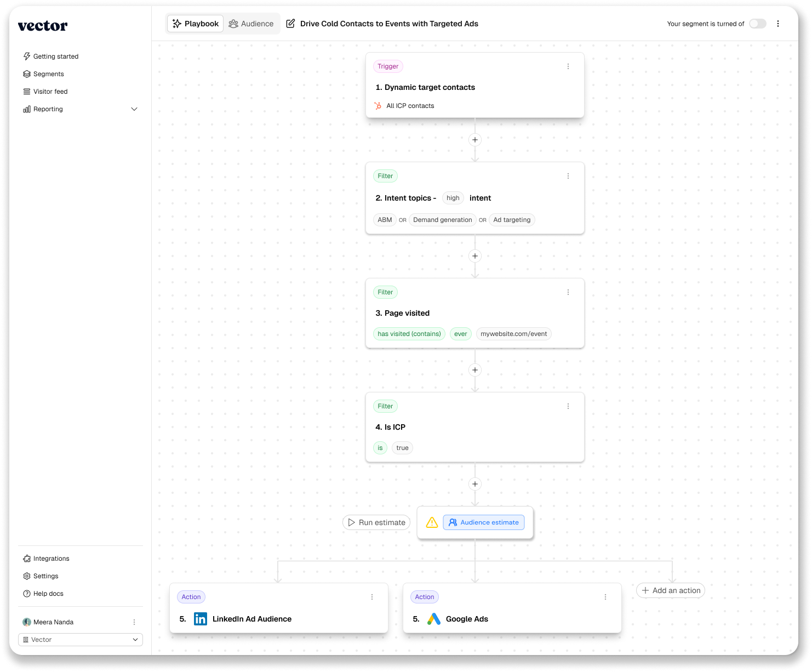812x672 pixels.
Task: Expand the Reporting menu chevron
Action: pos(134,109)
